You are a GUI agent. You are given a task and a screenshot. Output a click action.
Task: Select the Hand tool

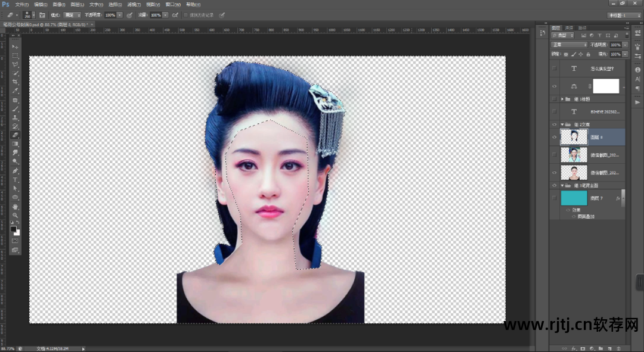(16, 206)
